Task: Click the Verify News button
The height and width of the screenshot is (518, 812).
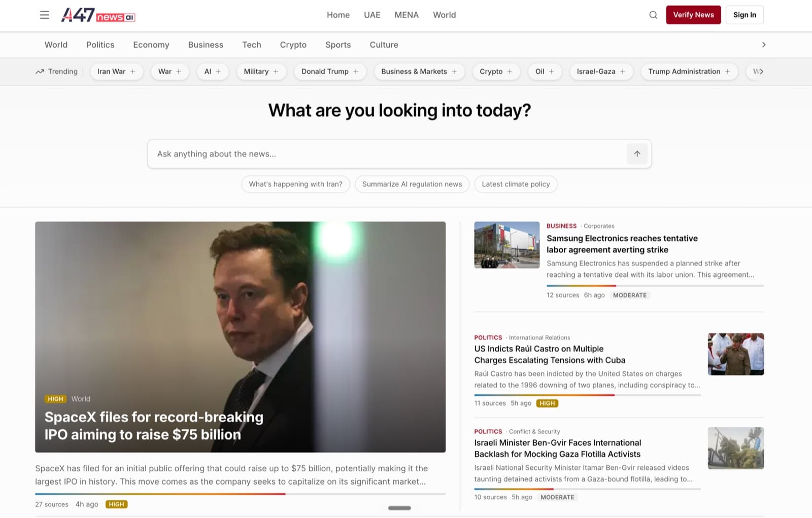Action: pyautogui.click(x=693, y=15)
